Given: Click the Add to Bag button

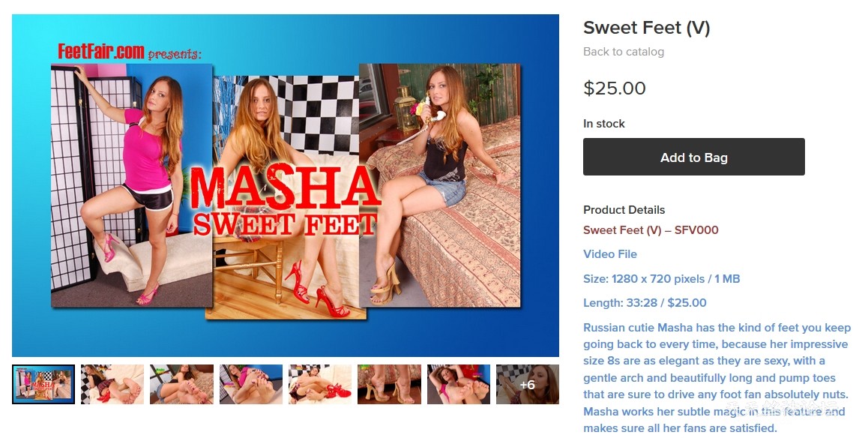Looking at the screenshot, I should (693, 157).
